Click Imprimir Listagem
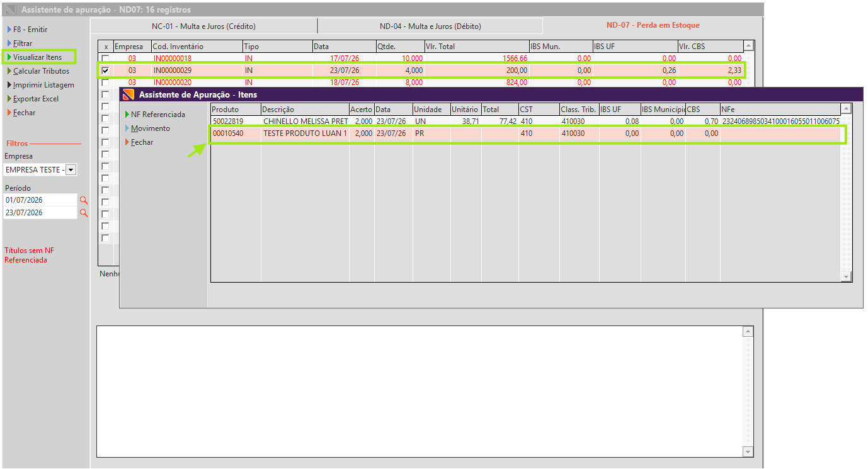The width and height of the screenshot is (868, 469). [43, 85]
